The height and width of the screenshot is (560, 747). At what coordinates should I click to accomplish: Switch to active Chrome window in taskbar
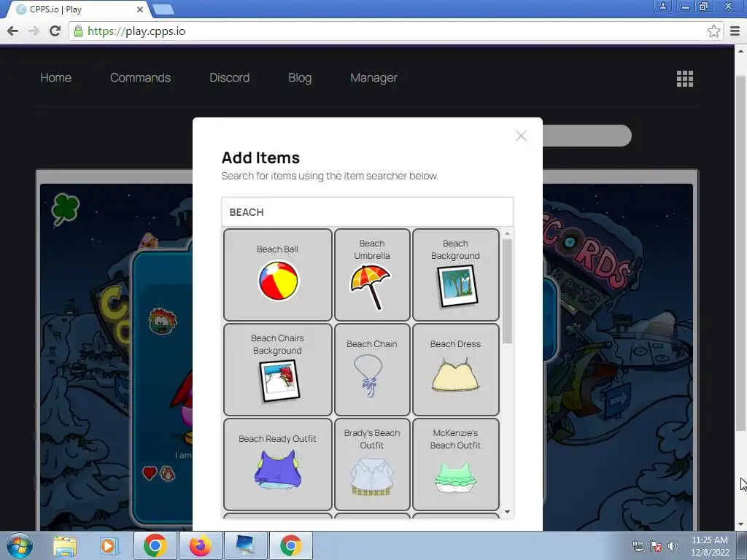coord(290,545)
